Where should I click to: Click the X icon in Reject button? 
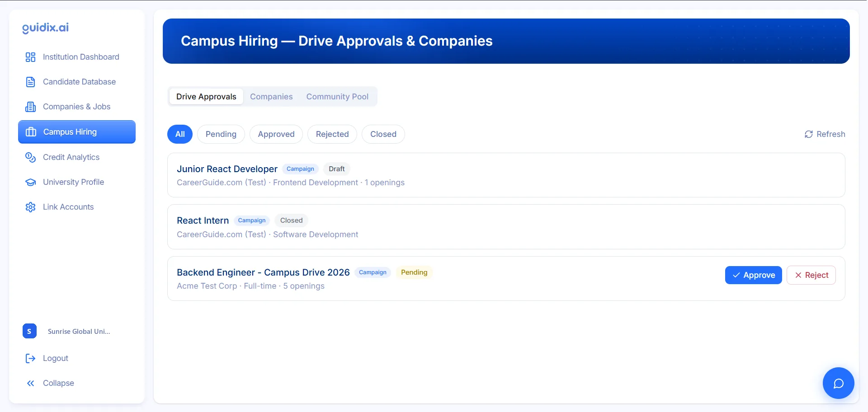798,275
